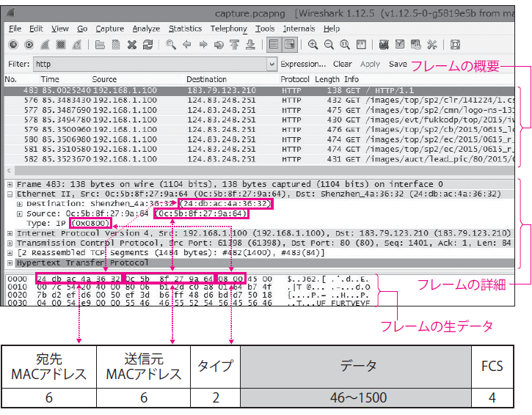Viewport: 532px width, 415px height.
Task: Open help lifebuoy toolbar icon
Action: (x=455, y=45)
